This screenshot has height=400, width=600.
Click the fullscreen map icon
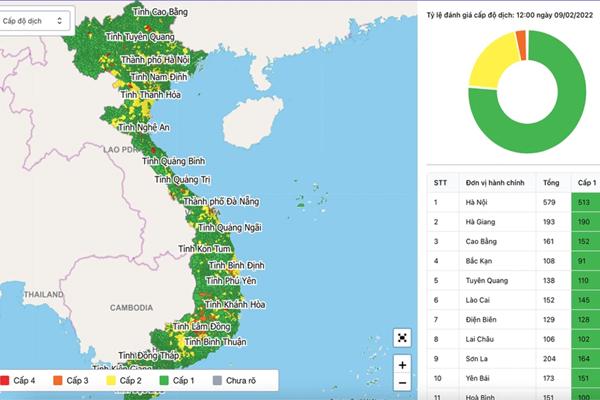click(402, 338)
